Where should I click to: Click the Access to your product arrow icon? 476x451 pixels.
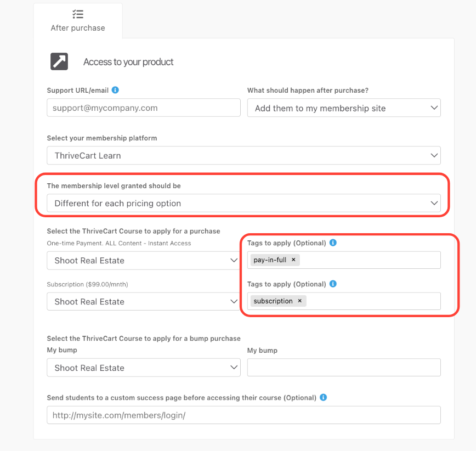coord(59,61)
